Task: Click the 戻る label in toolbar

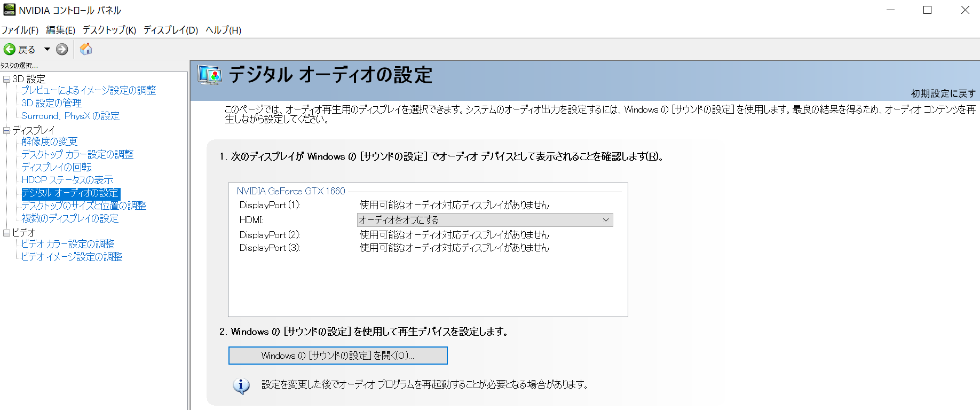Action: [x=27, y=50]
